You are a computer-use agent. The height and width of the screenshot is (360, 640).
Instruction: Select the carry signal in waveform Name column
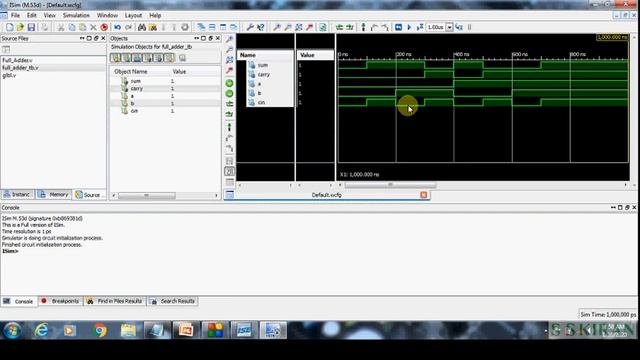click(x=264, y=75)
